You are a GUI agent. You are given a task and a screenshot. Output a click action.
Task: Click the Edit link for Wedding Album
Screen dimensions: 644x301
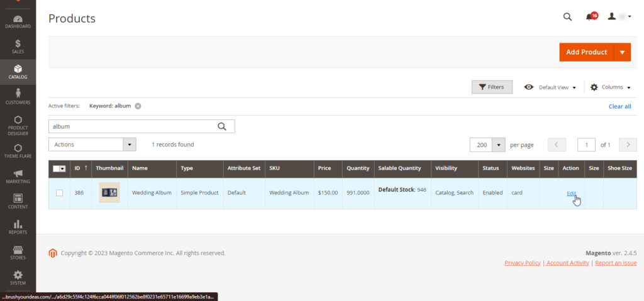(571, 194)
